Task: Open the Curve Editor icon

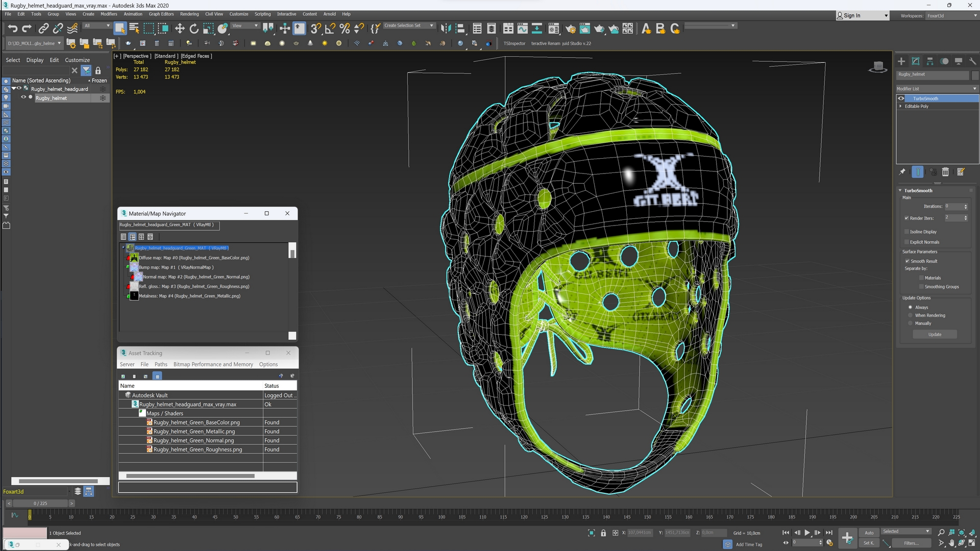Action: coord(523,29)
